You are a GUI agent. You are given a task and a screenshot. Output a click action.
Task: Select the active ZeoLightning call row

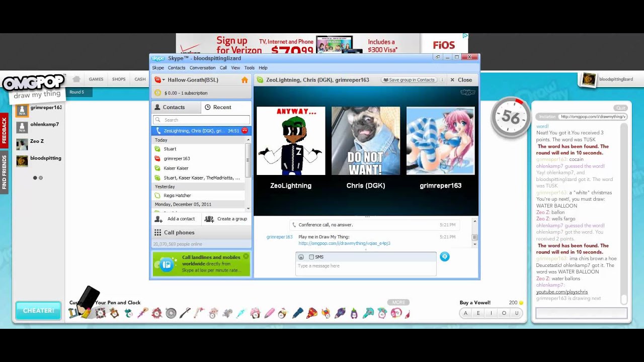click(x=200, y=131)
